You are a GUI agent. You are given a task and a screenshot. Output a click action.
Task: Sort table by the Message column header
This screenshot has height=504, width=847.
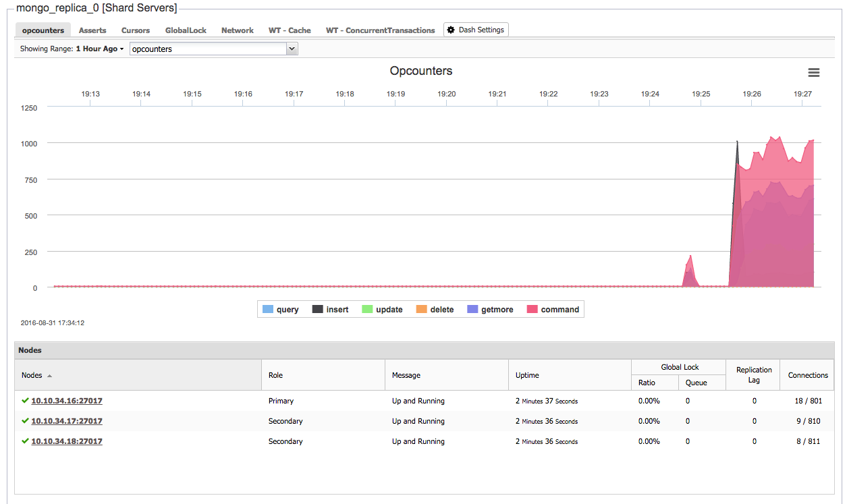[447, 375]
